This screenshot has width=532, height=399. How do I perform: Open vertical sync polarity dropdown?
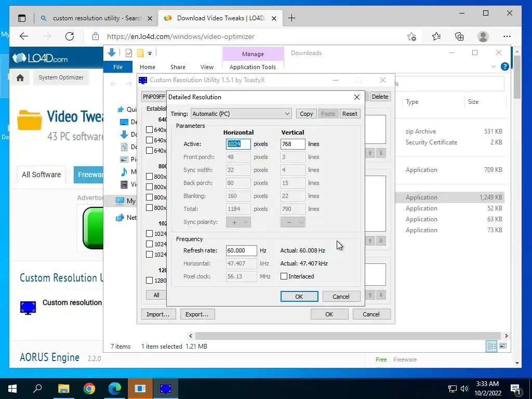(x=292, y=222)
